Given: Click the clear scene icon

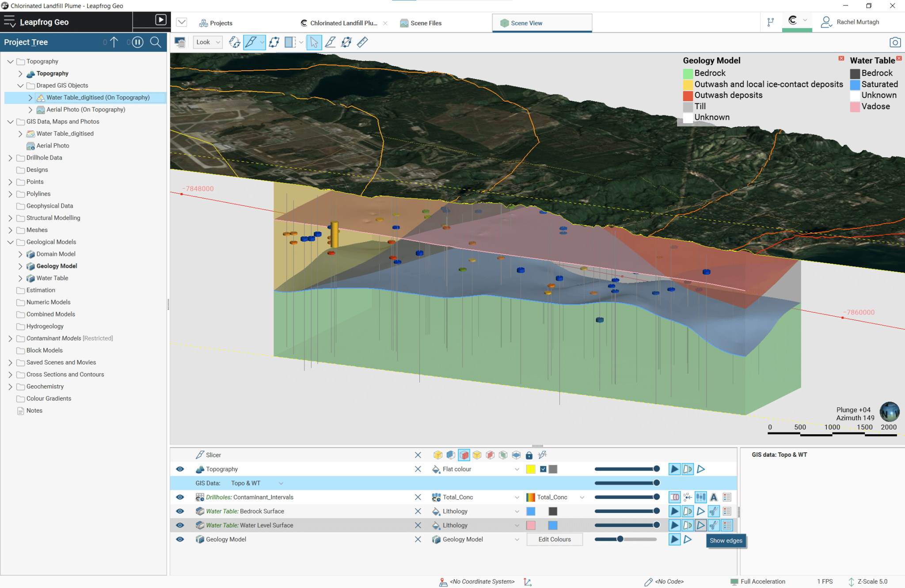Looking at the screenshot, I should click(x=180, y=42).
